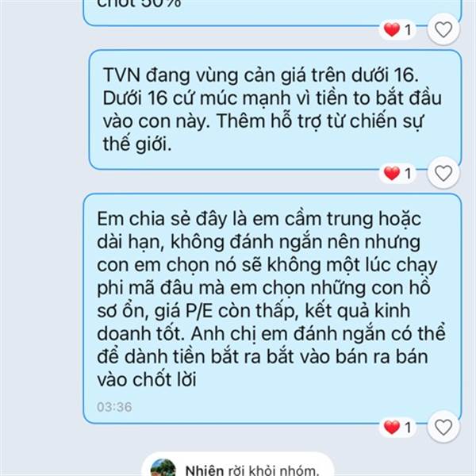476x476 pixels.
Task: Select the TVN message bubble
Action: coord(275,109)
